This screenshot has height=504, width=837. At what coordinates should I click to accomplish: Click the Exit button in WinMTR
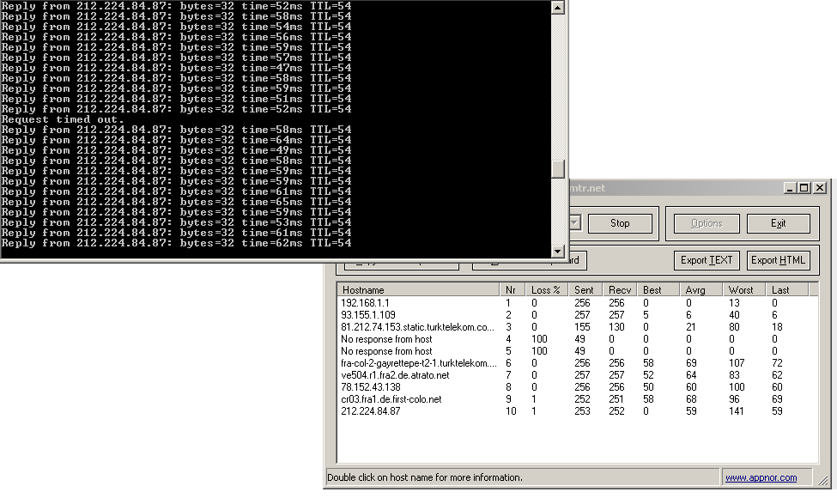(x=779, y=223)
